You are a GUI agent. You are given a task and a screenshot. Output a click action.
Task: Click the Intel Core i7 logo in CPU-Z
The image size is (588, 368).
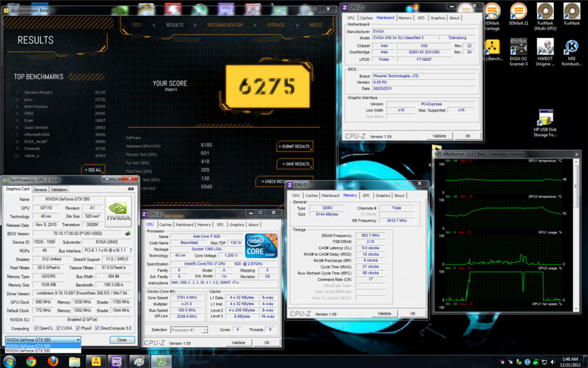click(x=261, y=246)
